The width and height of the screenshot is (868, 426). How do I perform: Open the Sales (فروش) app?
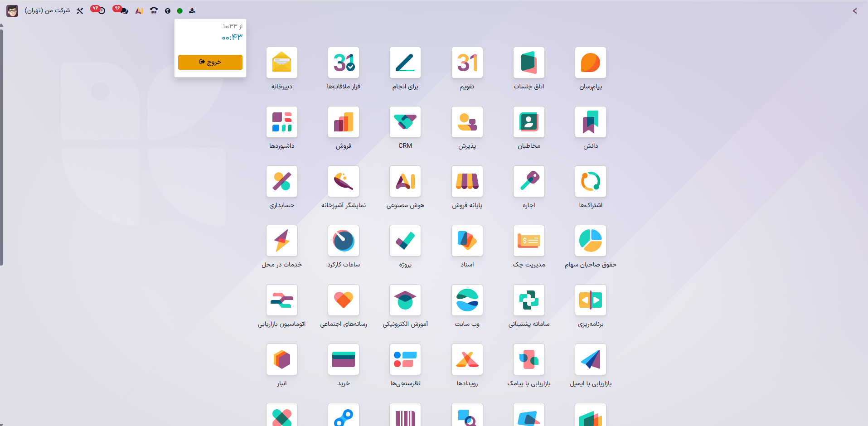[344, 122]
